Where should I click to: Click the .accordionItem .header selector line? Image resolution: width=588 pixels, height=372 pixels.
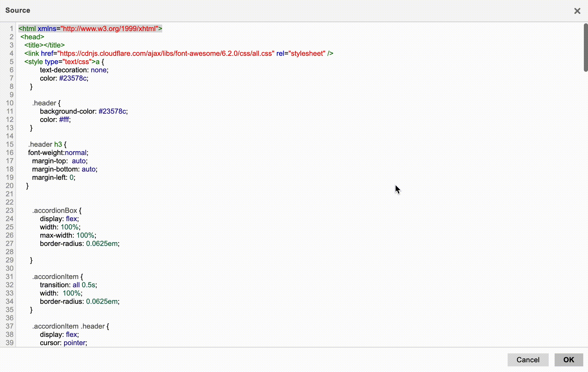[70, 326]
